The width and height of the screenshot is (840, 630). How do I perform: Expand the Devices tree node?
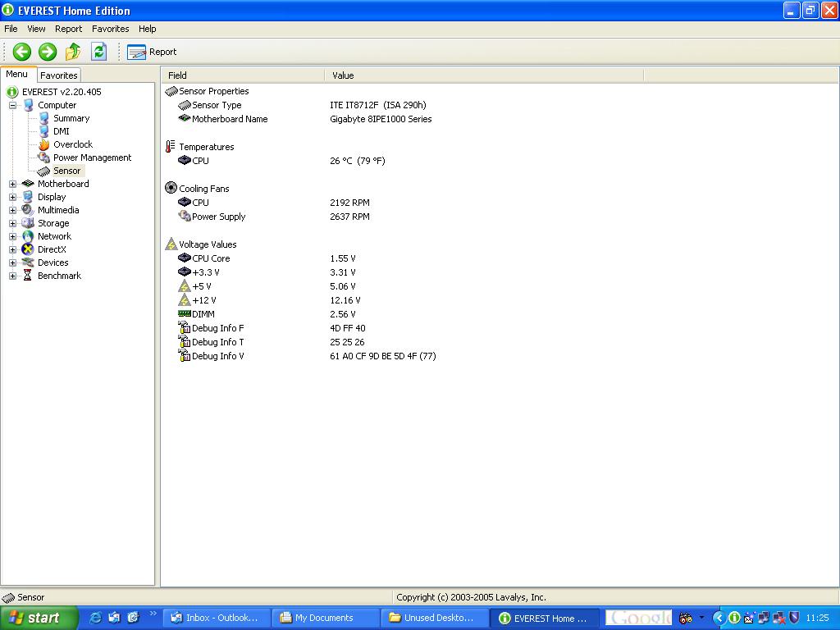(13, 263)
